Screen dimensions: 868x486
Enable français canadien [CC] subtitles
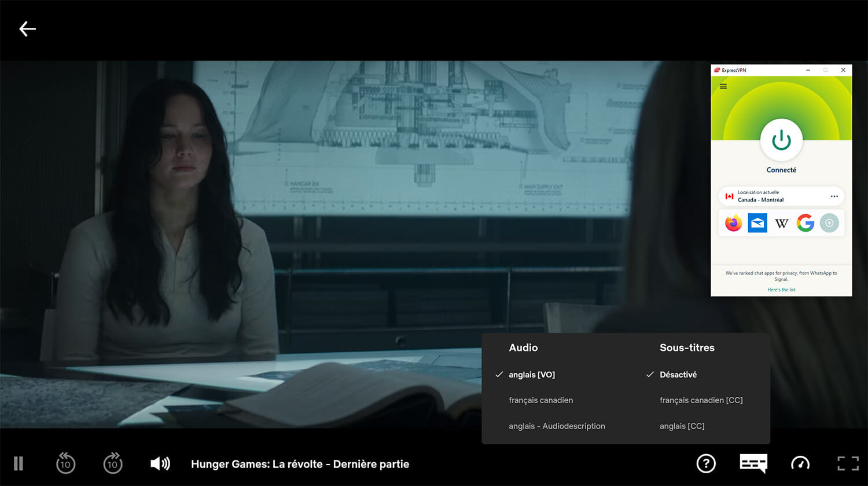click(701, 400)
